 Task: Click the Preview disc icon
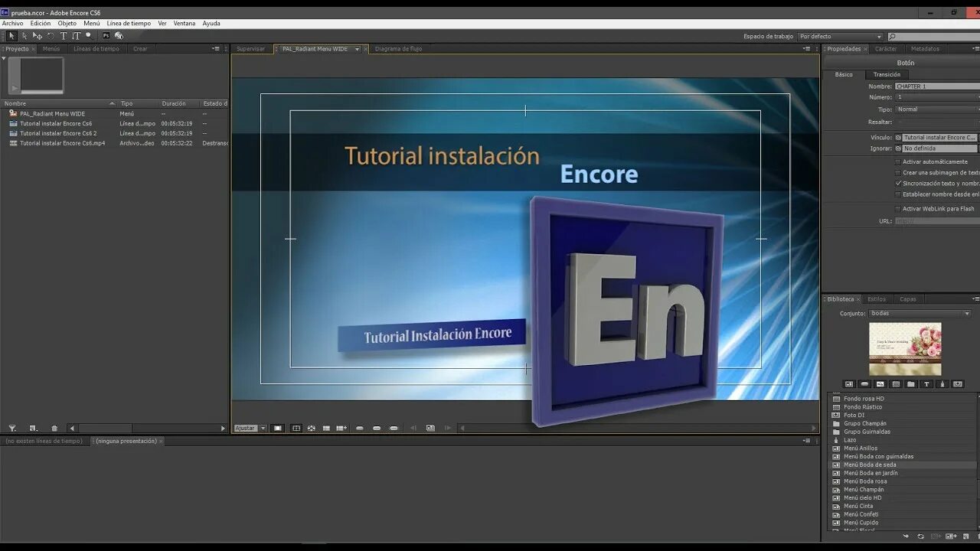pos(119,36)
